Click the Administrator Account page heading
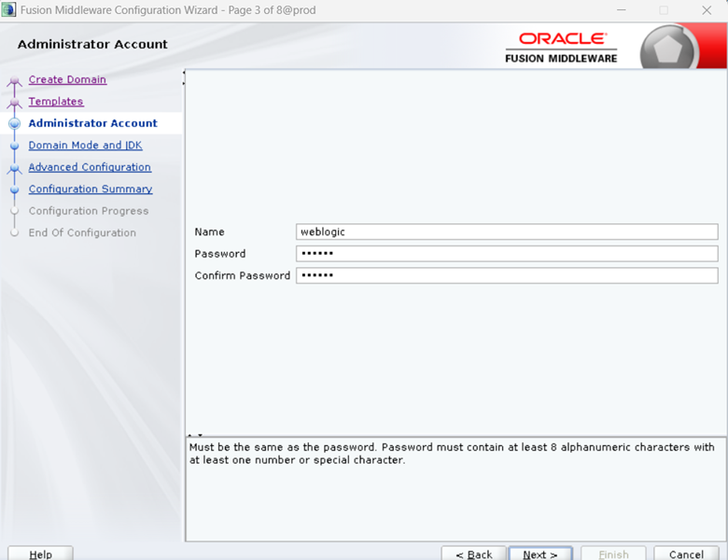Screen dimensions: 728x560 pyautogui.click(x=92, y=44)
